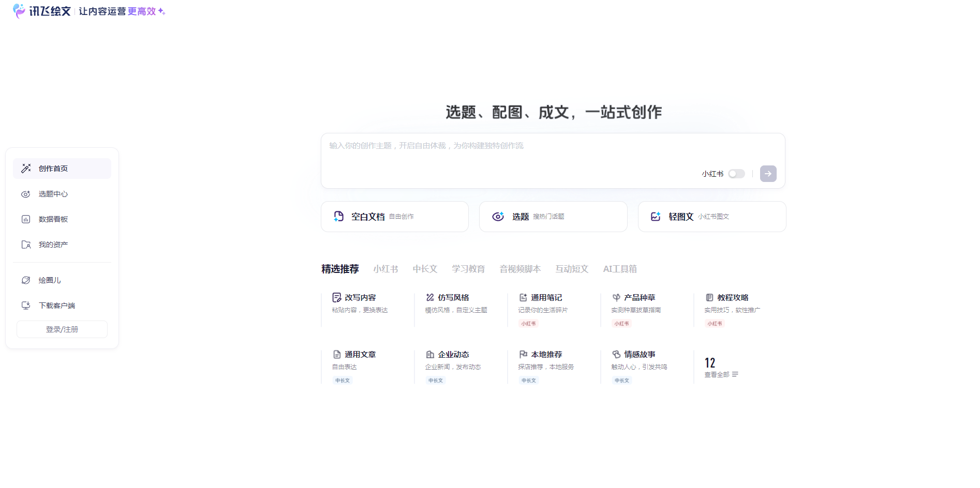This screenshot has height=488, width=980.
Task: Click the 数据看板 chart icon
Action: coord(26,219)
